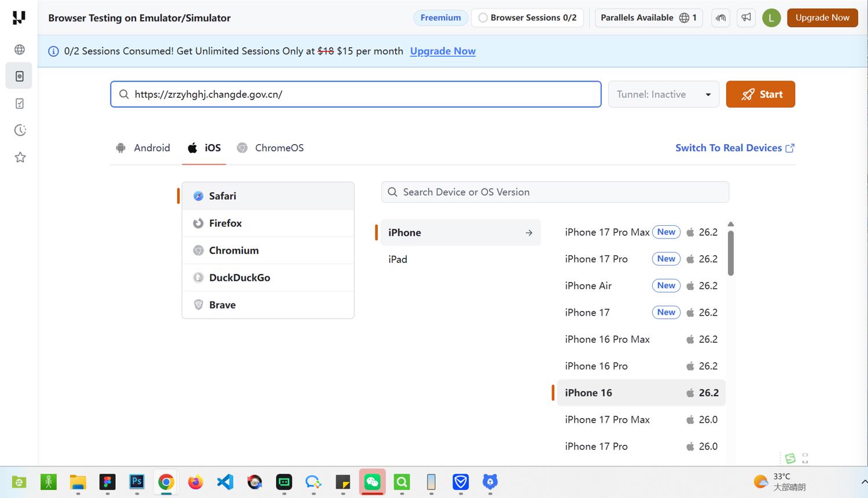This screenshot has height=498, width=868.
Task: Open Photoshop from the taskbar
Action: (x=137, y=482)
